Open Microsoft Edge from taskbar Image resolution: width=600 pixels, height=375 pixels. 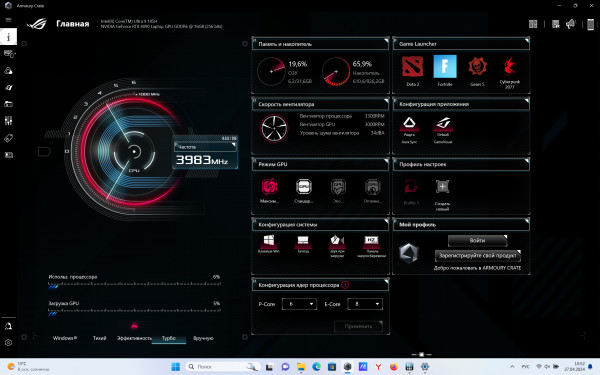coord(316,367)
